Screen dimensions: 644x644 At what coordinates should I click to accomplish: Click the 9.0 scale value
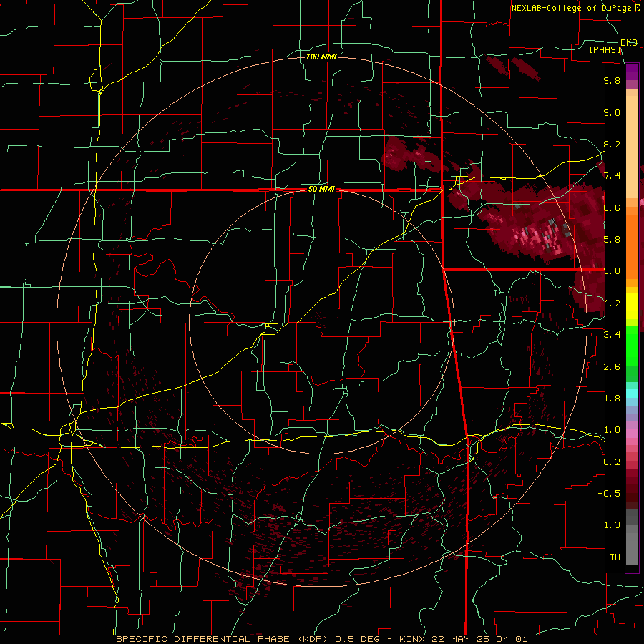tap(612, 112)
